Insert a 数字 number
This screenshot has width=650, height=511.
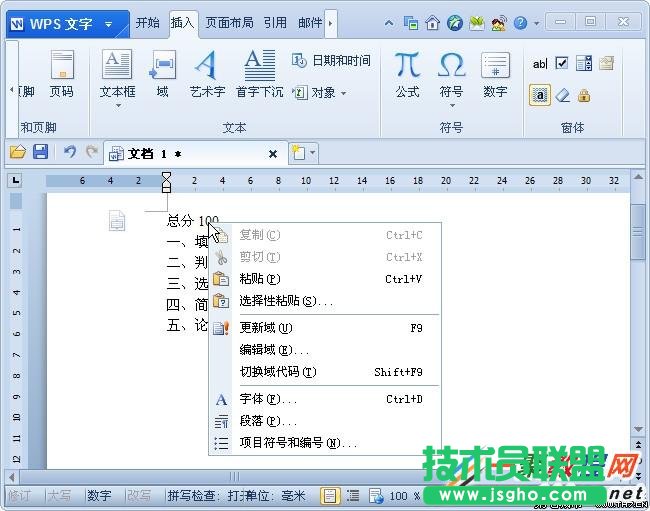(x=495, y=75)
